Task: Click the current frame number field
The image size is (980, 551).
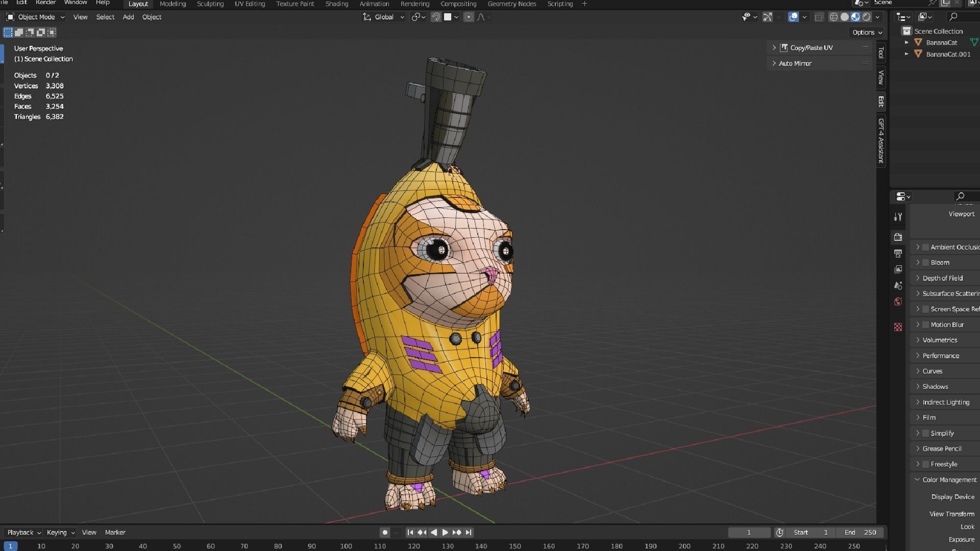Action: (749, 532)
